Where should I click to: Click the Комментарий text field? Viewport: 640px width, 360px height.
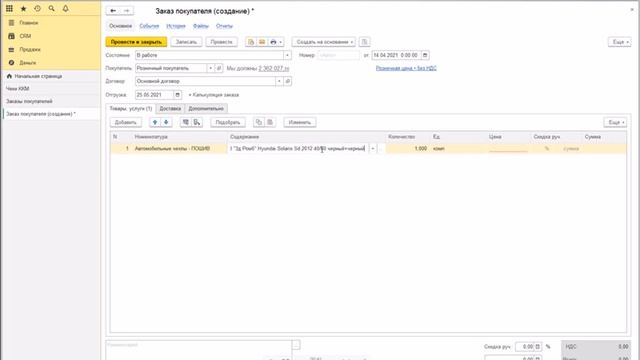(x=199, y=350)
